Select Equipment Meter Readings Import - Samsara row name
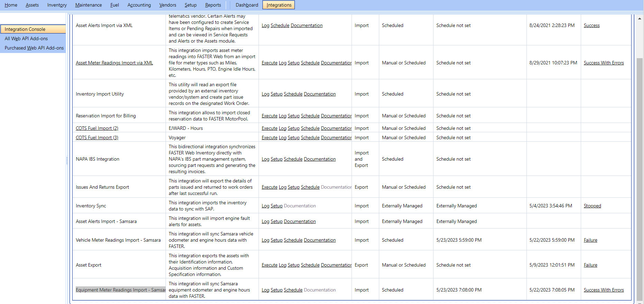Screen dimensions: 644x304 (x=121, y=290)
